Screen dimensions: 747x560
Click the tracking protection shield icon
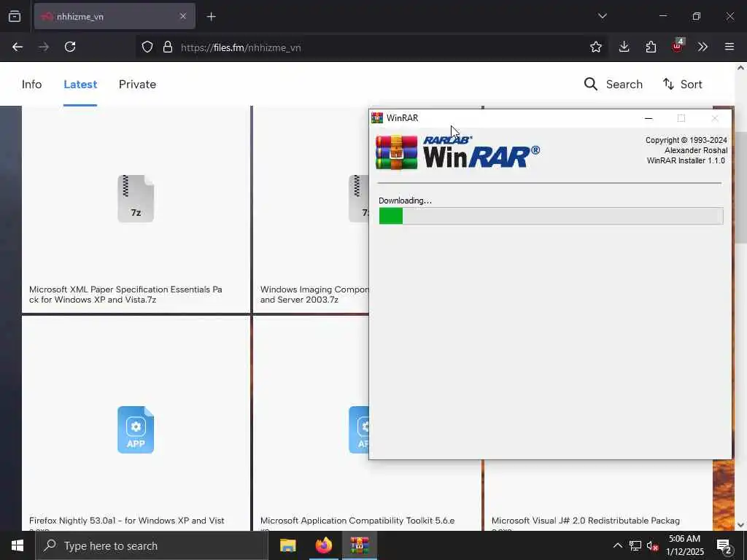point(147,47)
